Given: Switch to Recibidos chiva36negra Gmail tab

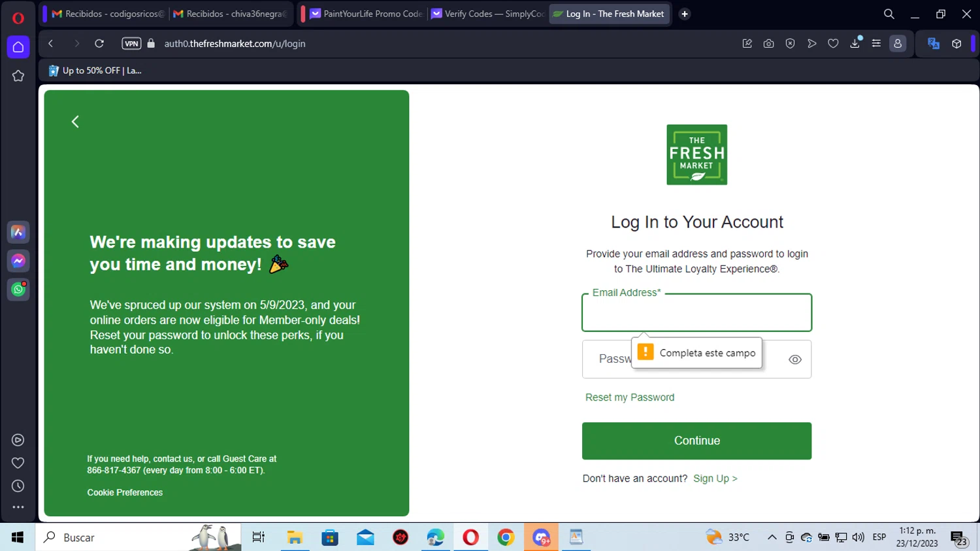Looking at the screenshot, I should click(x=230, y=14).
